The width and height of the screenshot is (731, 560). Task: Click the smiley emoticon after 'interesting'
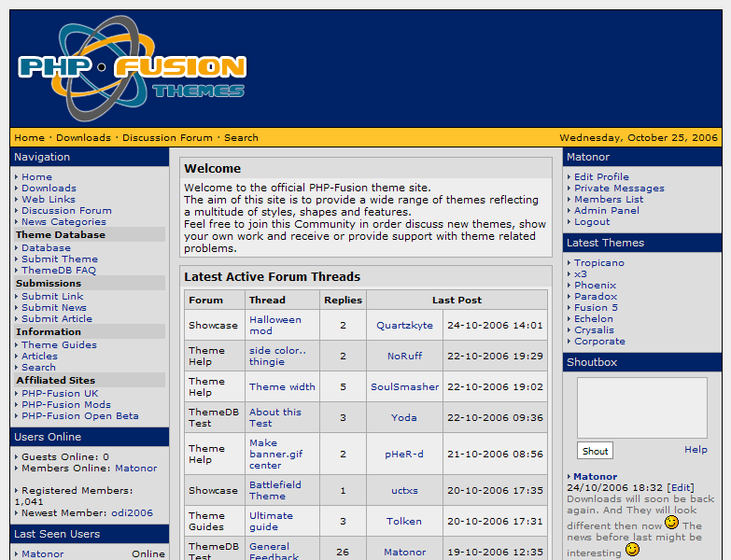(632, 550)
